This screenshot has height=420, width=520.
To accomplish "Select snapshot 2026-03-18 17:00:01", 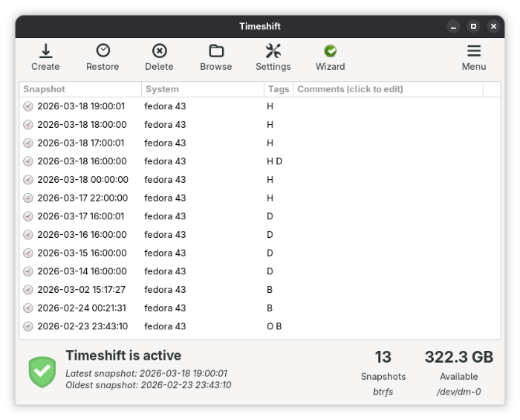I will (260, 143).
